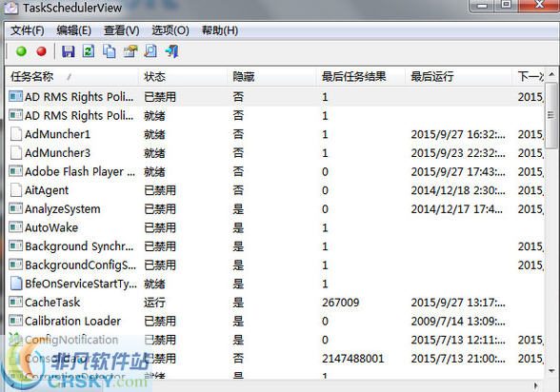
Task: Sort by 状态 column header
Action: 183,76
